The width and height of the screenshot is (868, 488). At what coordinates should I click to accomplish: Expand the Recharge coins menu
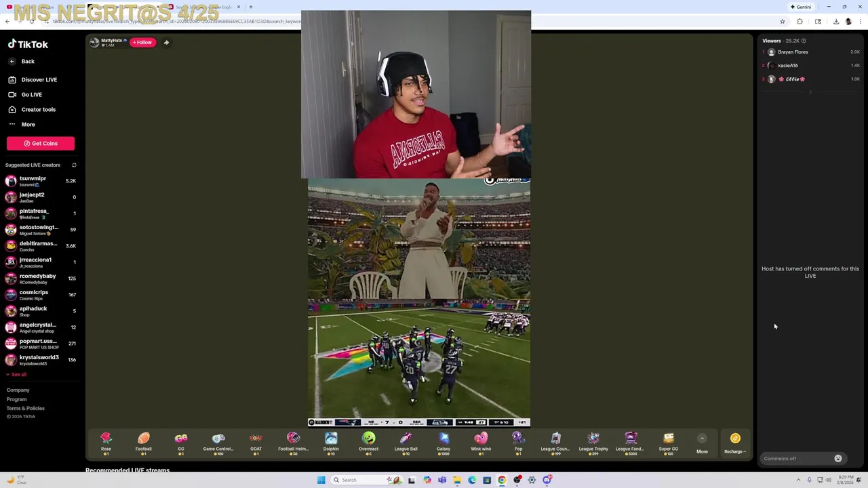click(735, 443)
